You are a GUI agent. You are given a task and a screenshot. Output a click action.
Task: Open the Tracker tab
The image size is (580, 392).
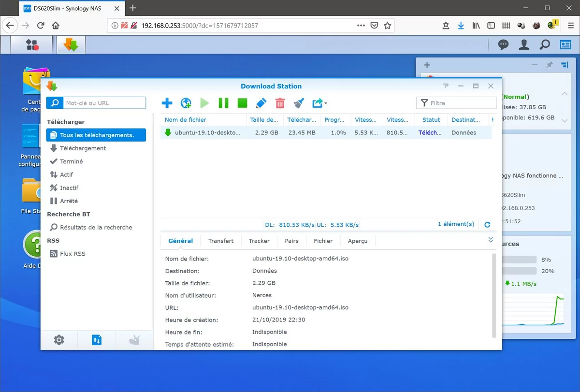pos(259,241)
